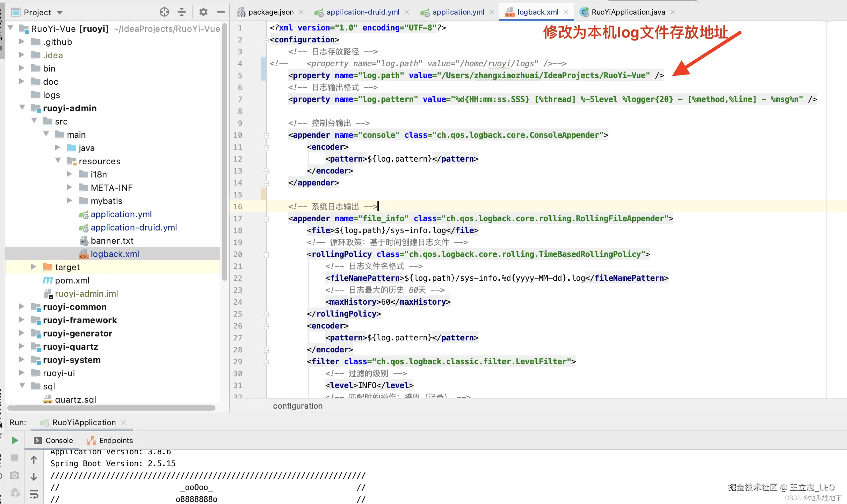Viewport: 847px width, 504px height.
Task: Collapse the ruoyi-admin module folder
Action: pyautogui.click(x=22, y=108)
